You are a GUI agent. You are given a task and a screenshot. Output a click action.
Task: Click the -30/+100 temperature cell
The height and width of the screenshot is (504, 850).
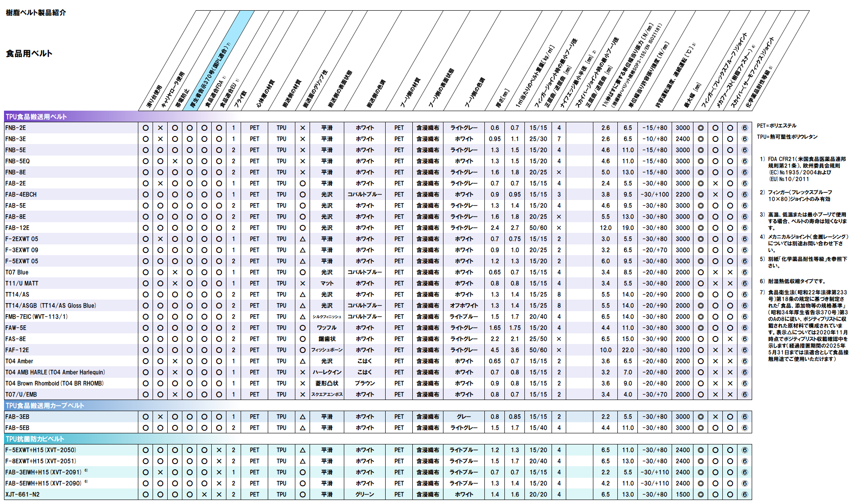[x=655, y=195]
